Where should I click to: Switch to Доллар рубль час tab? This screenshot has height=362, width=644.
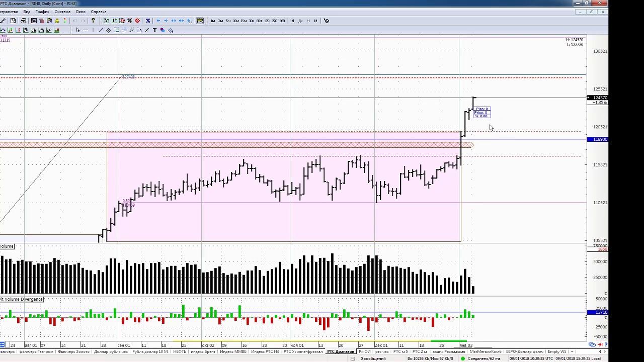coord(111,351)
